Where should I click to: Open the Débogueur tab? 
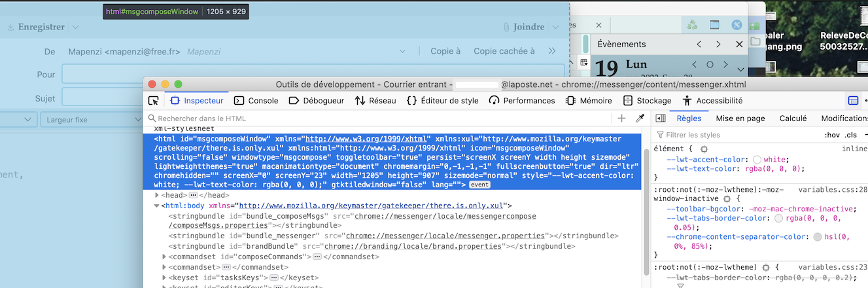(x=316, y=101)
